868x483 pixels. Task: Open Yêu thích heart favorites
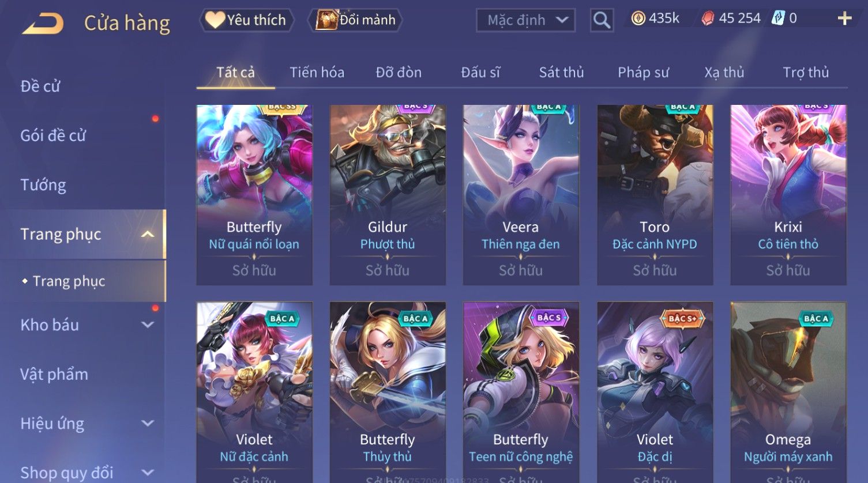(246, 20)
